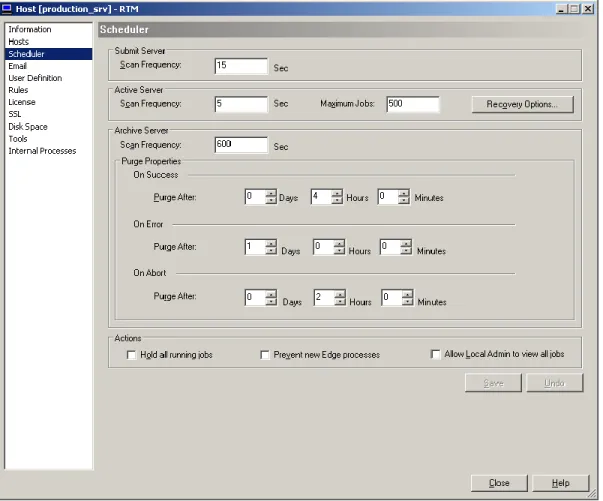Click On Success Hours value field
This screenshot has width=603, height=501.
pyautogui.click(x=321, y=197)
